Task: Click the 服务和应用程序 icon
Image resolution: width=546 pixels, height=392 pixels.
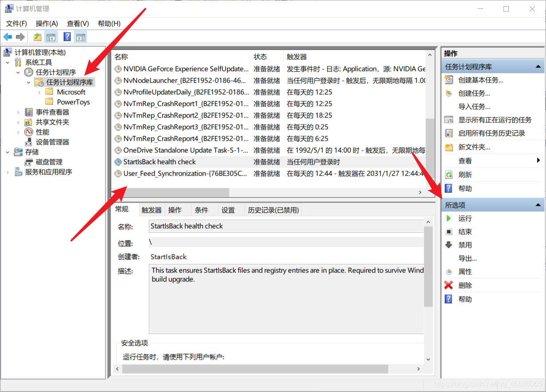Action: [x=18, y=172]
